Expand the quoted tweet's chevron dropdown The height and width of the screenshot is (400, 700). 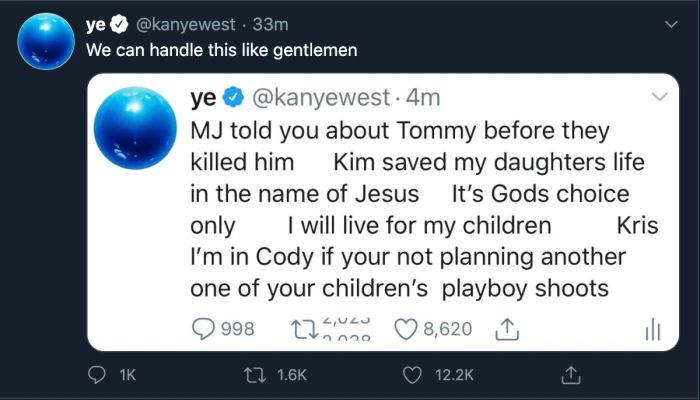(x=659, y=96)
